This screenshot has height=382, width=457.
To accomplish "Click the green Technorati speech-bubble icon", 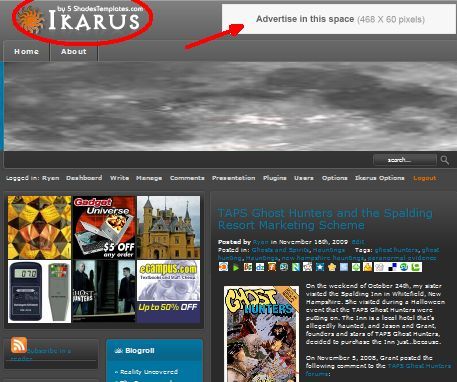I will tap(416, 267).
